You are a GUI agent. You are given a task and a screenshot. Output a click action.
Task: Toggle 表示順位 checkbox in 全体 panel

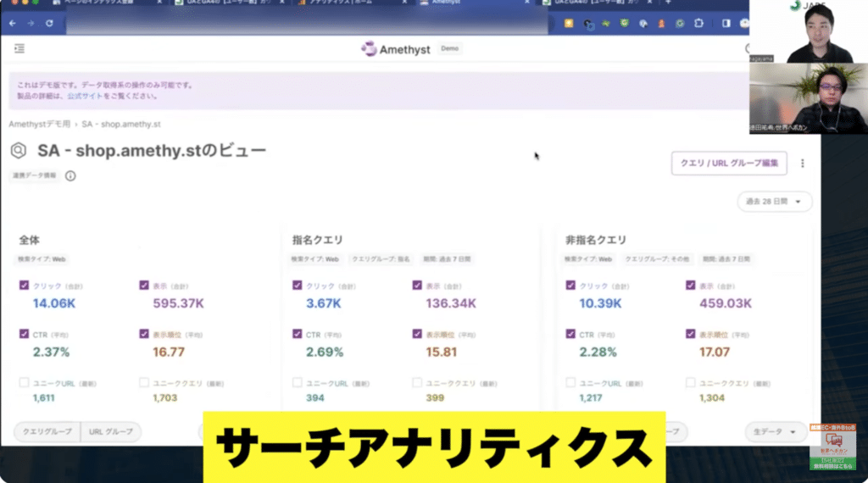click(x=144, y=334)
